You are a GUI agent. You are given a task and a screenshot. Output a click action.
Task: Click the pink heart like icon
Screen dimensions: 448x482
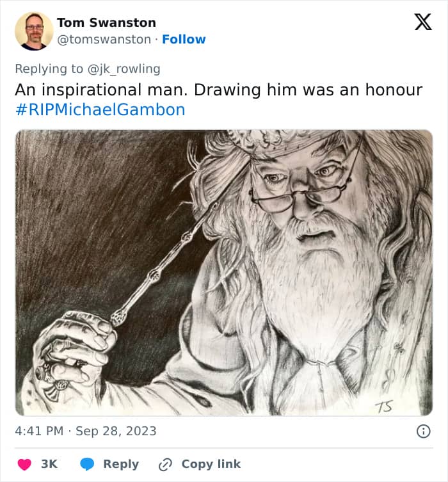tap(24, 464)
